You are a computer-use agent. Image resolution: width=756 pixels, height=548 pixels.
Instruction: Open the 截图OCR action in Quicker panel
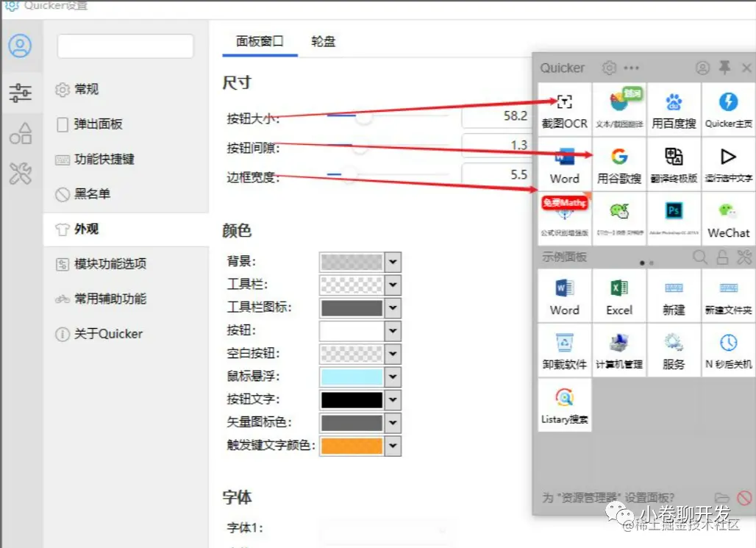[565, 110]
